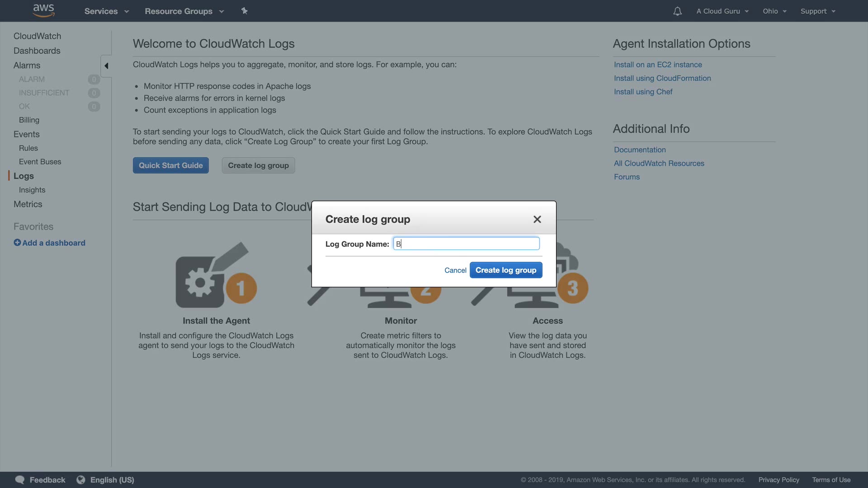This screenshot has width=868, height=488.
Task: Cancel the log group dialog
Action: click(455, 270)
